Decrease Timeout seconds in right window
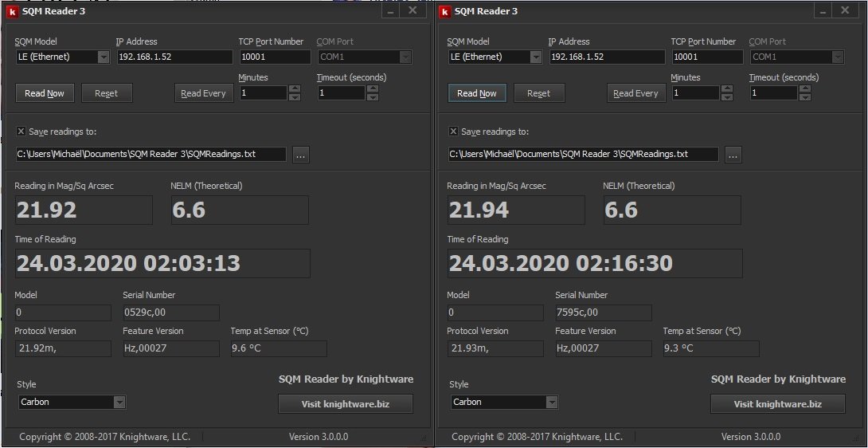 point(805,97)
